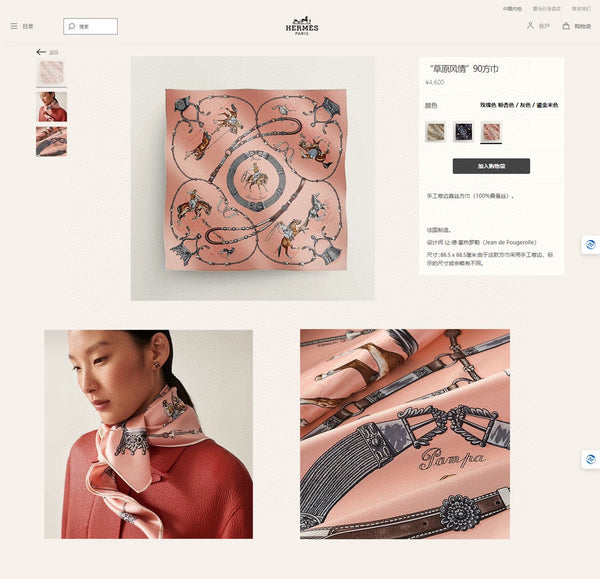Open the lower floating chat widget icon
The height and width of the screenshot is (579, 600).
[590, 459]
